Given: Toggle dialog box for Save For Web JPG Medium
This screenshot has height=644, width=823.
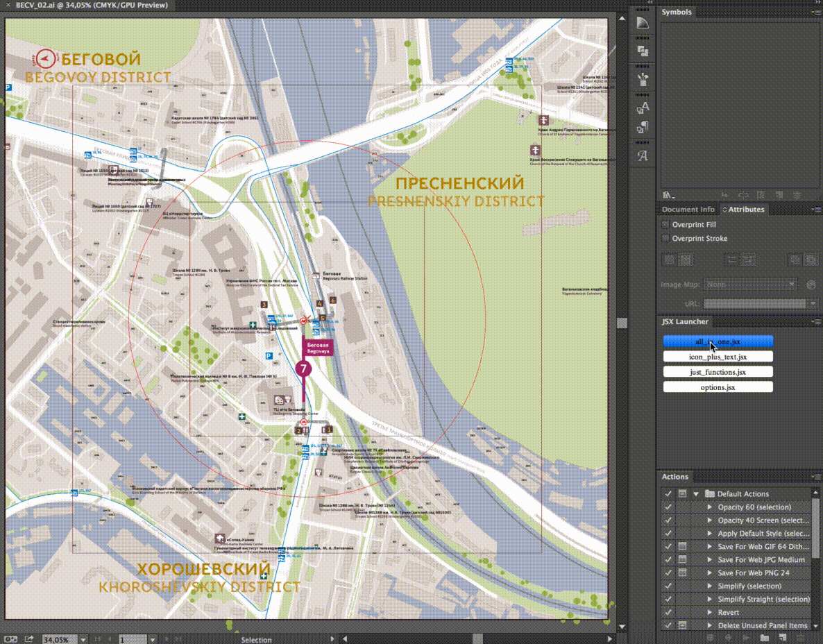Looking at the screenshot, I should click(x=682, y=559).
